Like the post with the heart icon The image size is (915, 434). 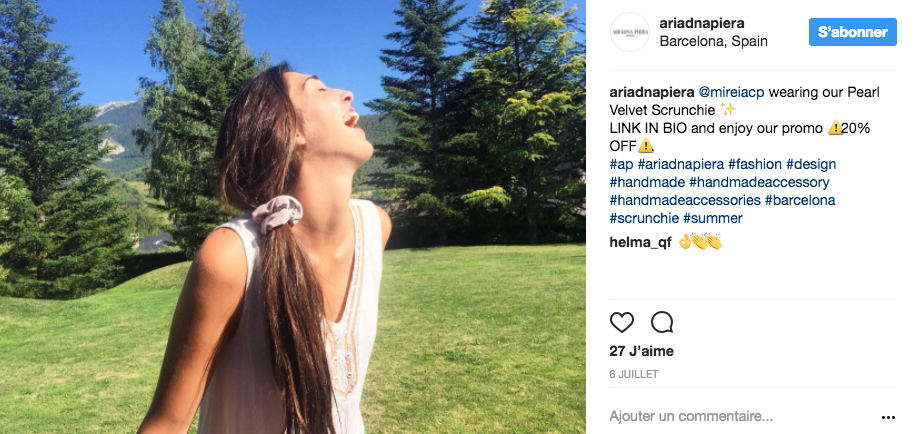[x=622, y=322]
